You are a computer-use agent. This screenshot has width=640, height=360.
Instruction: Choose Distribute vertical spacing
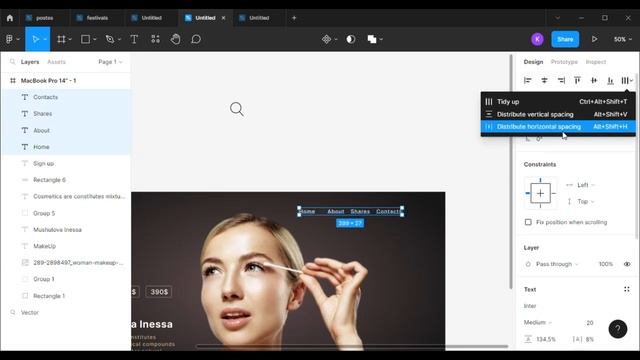pos(558,114)
